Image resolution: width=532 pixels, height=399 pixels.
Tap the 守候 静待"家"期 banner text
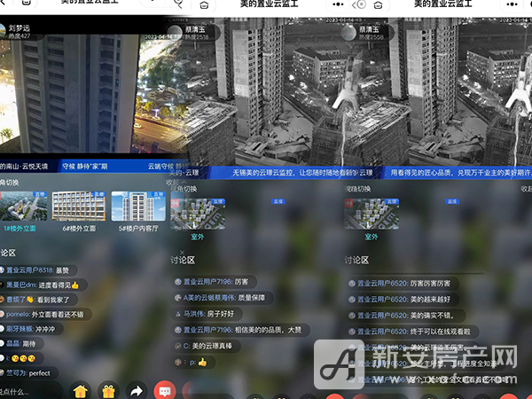85,167
